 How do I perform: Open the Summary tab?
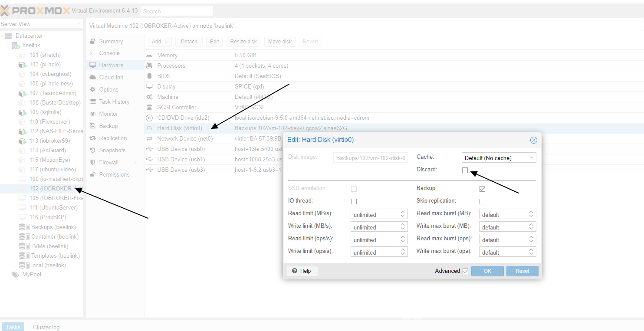tap(115, 41)
